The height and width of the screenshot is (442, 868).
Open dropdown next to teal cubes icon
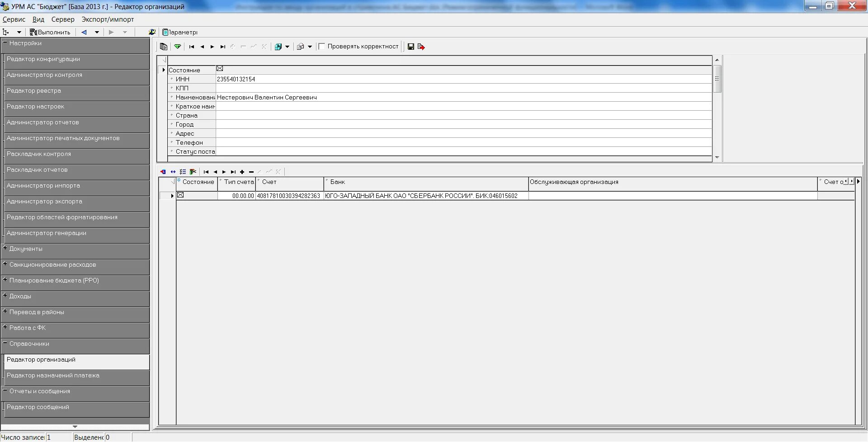coord(287,47)
